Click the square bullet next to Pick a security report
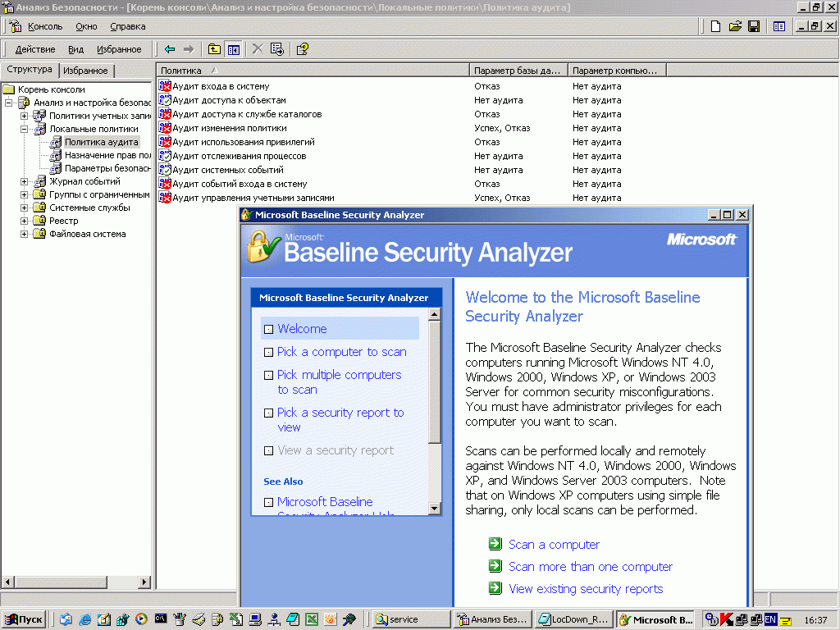 [268, 413]
